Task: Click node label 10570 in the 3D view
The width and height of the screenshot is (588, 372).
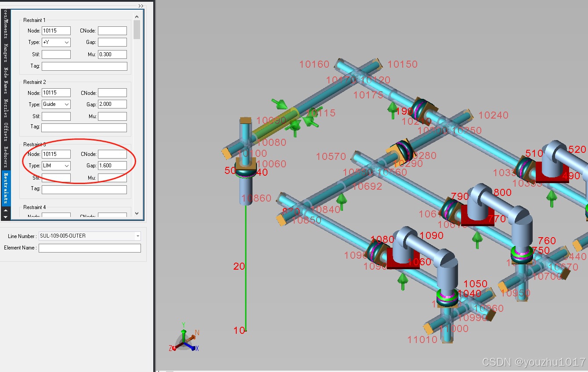Action: point(331,156)
